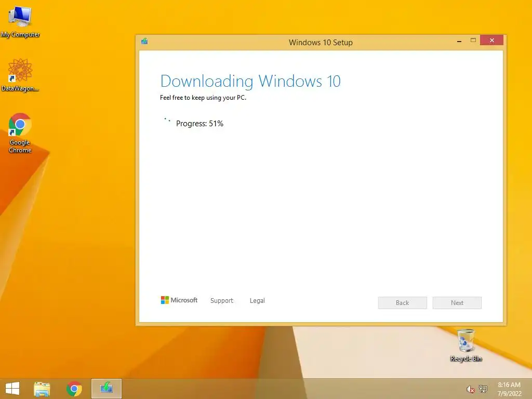Open the Support link
Viewport: 532px width, 399px height.
pos(221,301)
